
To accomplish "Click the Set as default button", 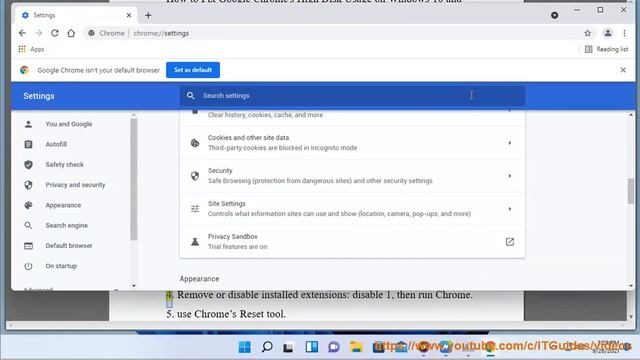I will tap(193, 70).
